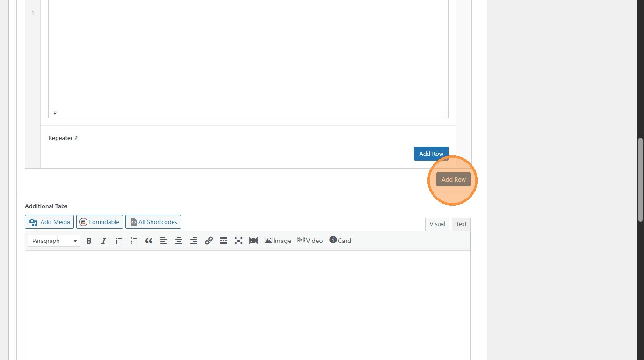The image size is (644, 360).
Task: Click into the upper row's editor content area
Action: pyautogui.click(x=248, y=54)
